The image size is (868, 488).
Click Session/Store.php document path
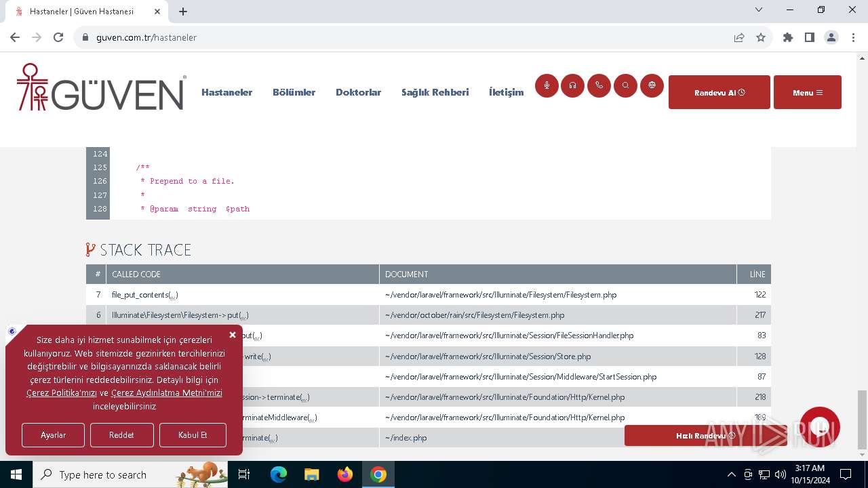tap(488, 356)
